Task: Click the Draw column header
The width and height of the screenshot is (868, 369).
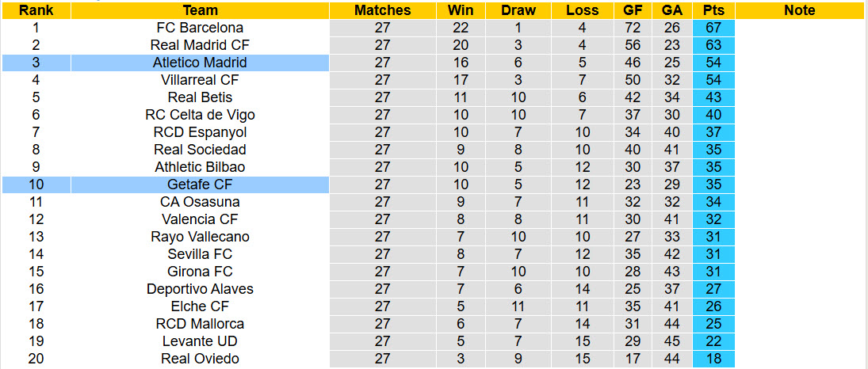Action: (518, 10)
